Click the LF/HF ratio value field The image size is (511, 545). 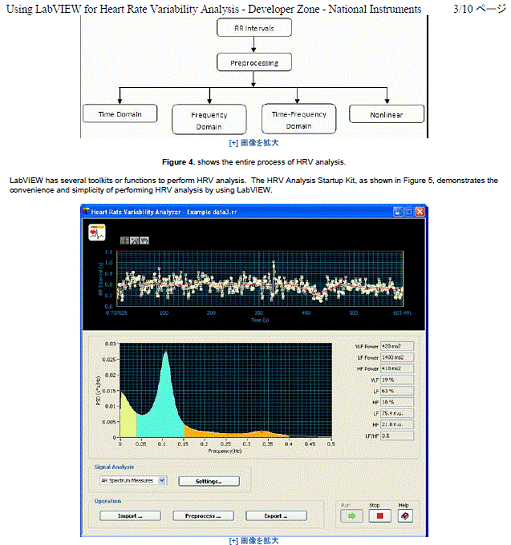click(397, 436)
